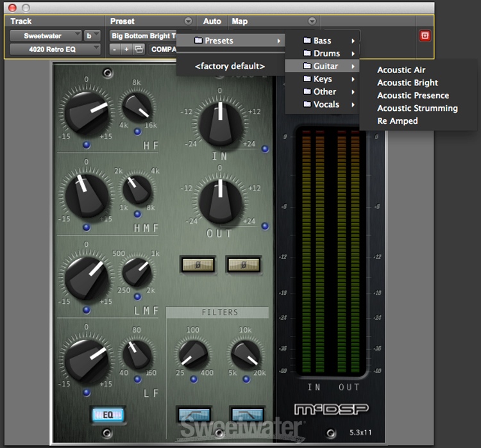Toggle the right phase invert switch
The height and width of the screenshot is (448, 481).
pyautogui.click(x=244, y=265)
